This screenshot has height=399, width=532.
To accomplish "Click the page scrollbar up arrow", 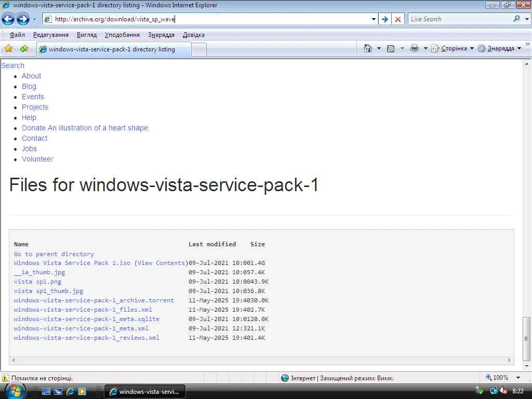I will click(x=526, y=64).
